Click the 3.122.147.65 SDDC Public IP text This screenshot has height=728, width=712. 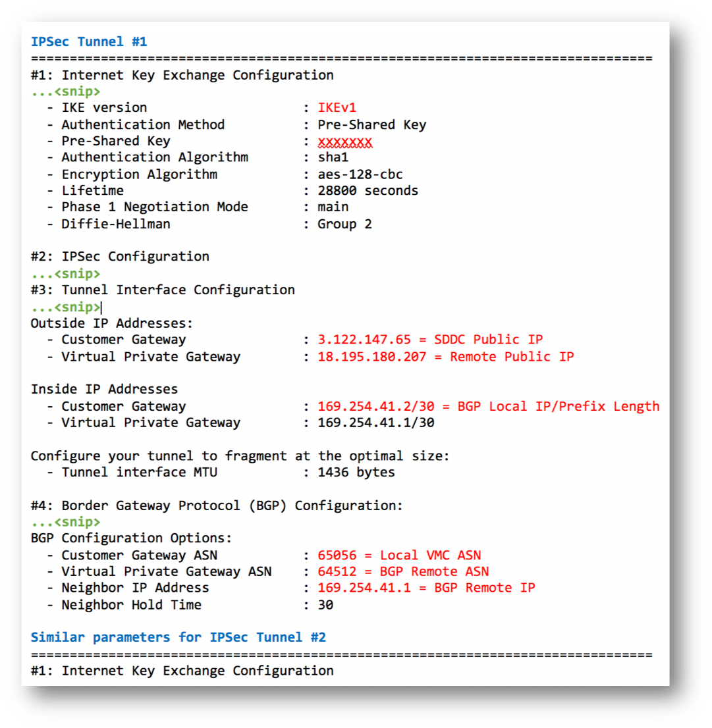point(430,340)
